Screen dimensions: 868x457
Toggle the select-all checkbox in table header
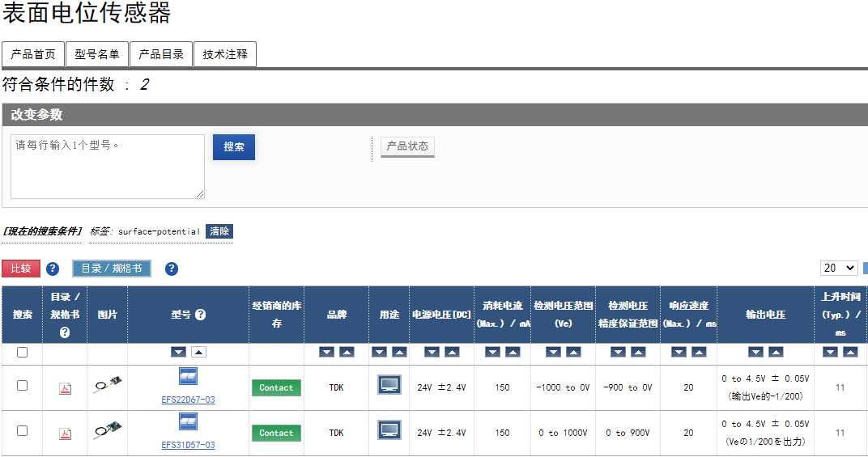(x=23, y=352)
